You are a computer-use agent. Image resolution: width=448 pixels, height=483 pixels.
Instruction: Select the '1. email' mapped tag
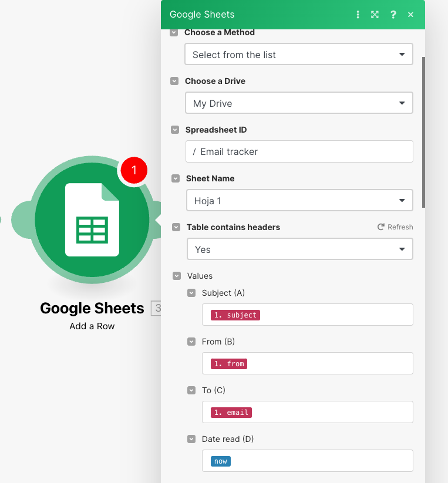[x=231, y=412]
